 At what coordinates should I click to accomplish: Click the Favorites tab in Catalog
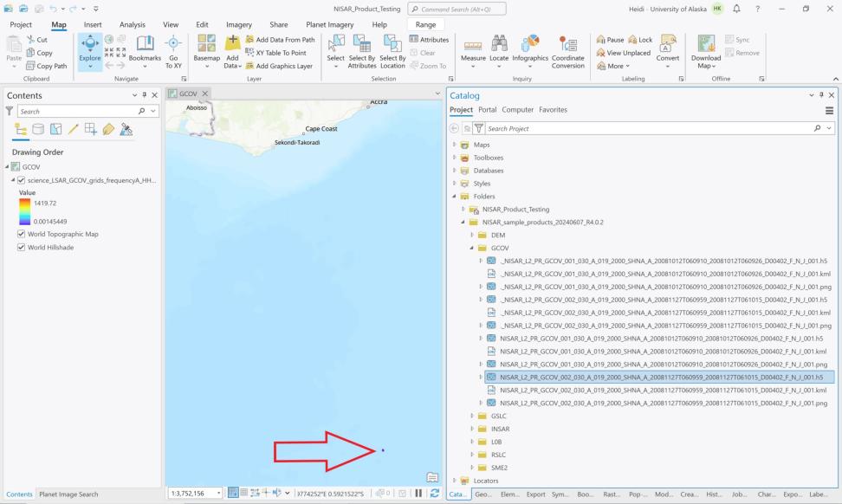tap(553, 109)
